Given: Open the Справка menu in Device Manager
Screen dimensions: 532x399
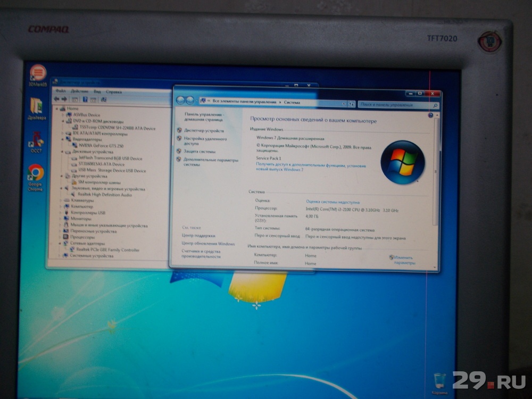Looking at the screenshot, I should point(113,92).
